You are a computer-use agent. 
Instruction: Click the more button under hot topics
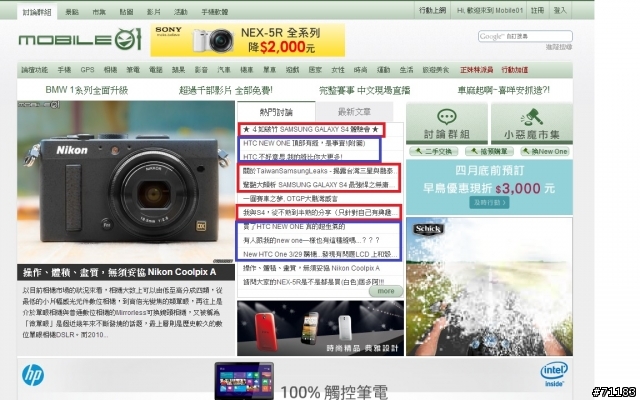pos(386,291)
